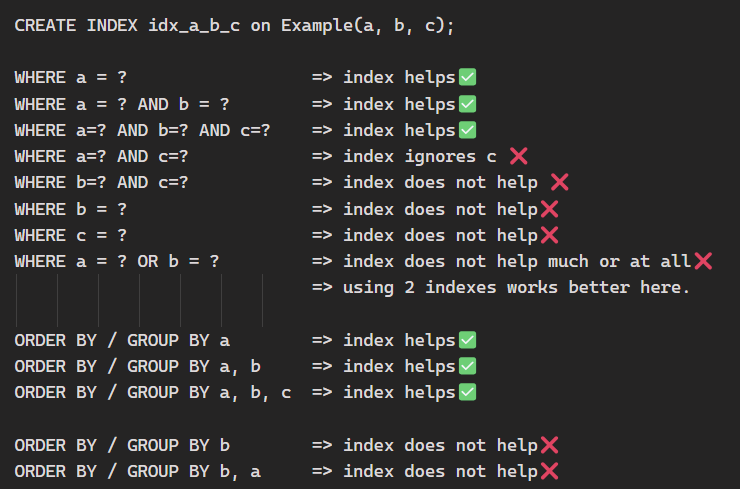Click 'using 2 indexes works better here' text
Image resolution: width=740 pixels, height=489 pixels.
click(516, 287)
